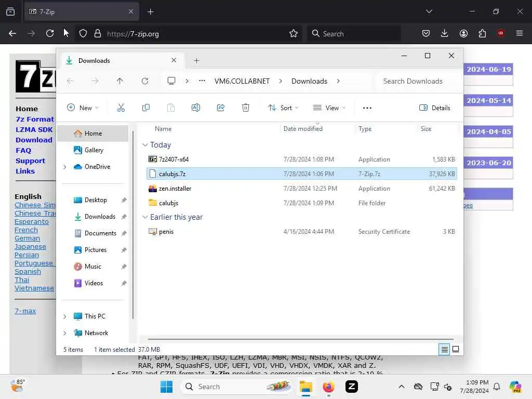Open the 7z Format link on 7-zip page

pyautogui.click(x=35, y=119)
